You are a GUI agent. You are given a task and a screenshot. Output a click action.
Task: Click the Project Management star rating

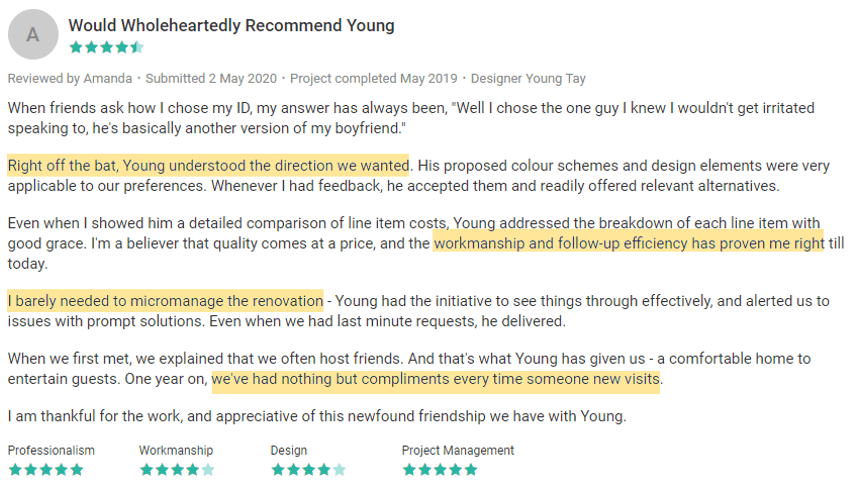tap(440, 469)
